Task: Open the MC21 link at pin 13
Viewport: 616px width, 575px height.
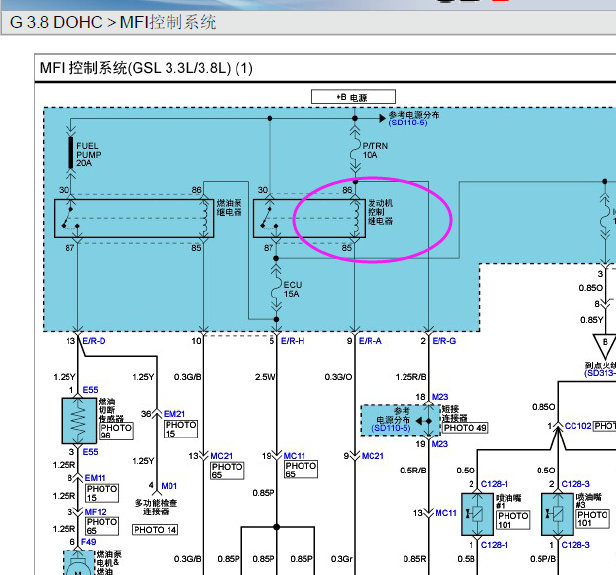Action: coord(222,456)
